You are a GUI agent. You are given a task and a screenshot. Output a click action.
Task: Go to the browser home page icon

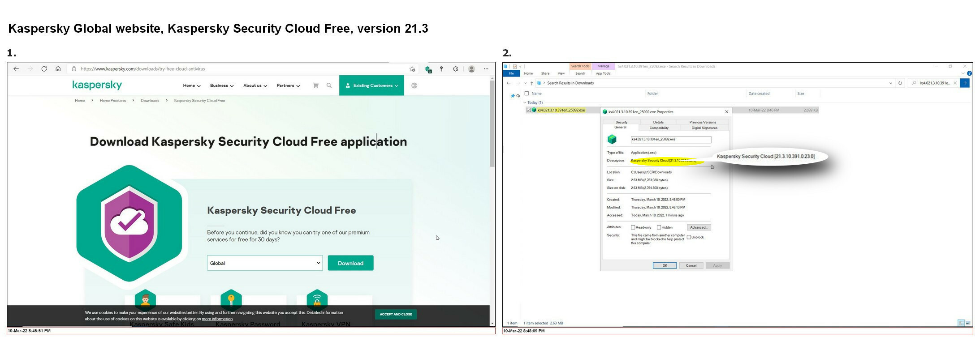(x=58, y=69)
